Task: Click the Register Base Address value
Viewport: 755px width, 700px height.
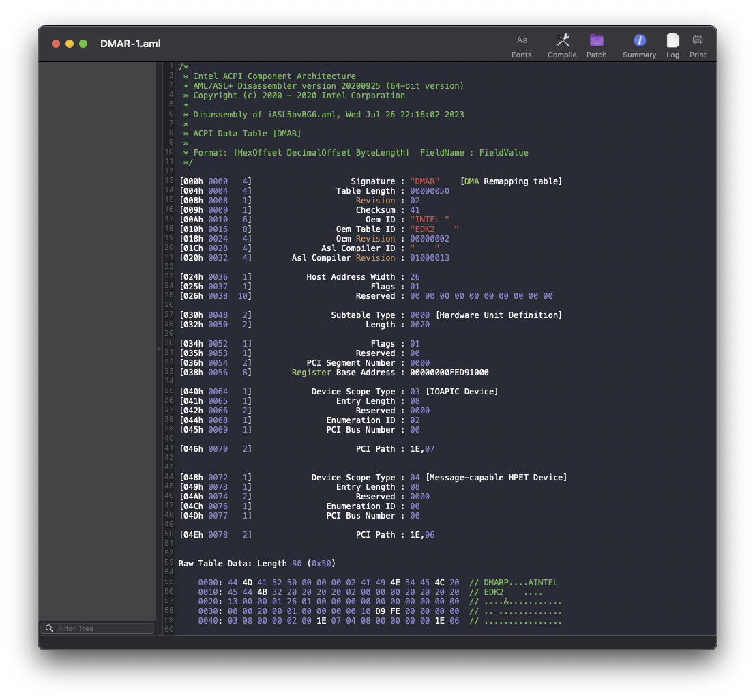Action: point(451,372)
